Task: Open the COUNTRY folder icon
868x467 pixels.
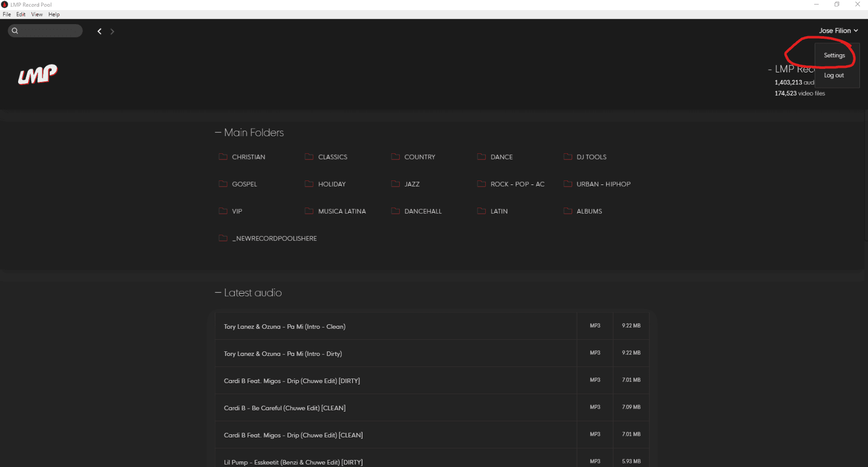Action: point(395,157)
